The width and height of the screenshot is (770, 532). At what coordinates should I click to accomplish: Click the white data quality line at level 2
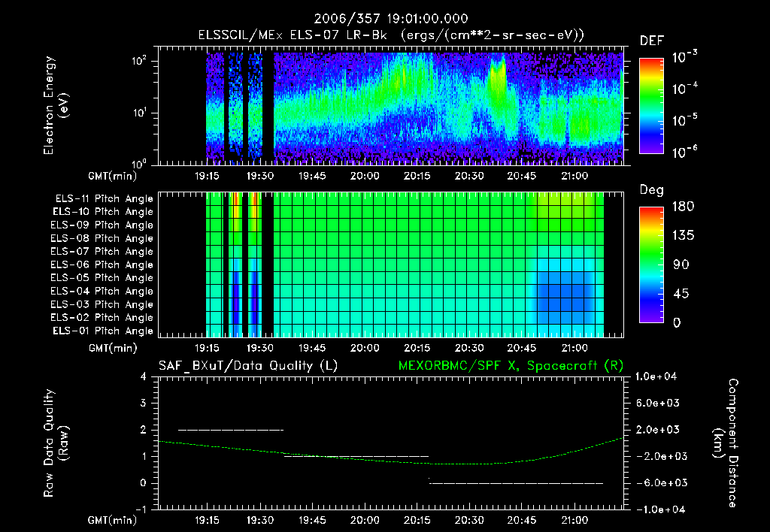click(231, 430)
